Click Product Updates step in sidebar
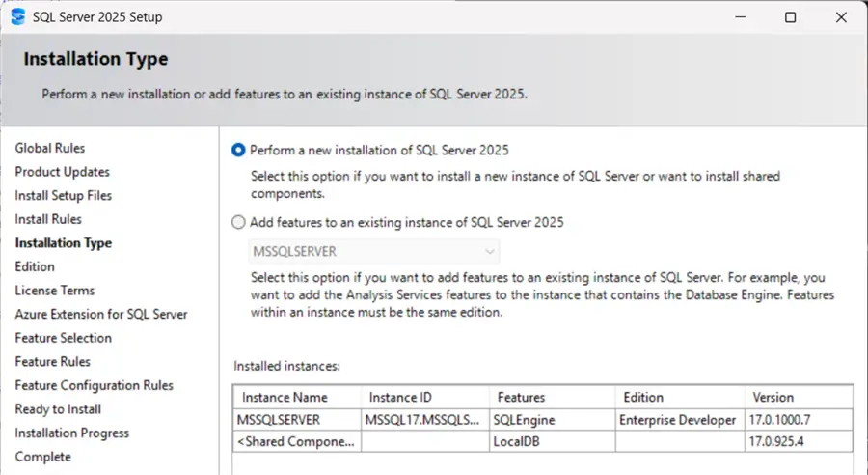This screenshot has height=475, width=868. (x=62, y=172)
